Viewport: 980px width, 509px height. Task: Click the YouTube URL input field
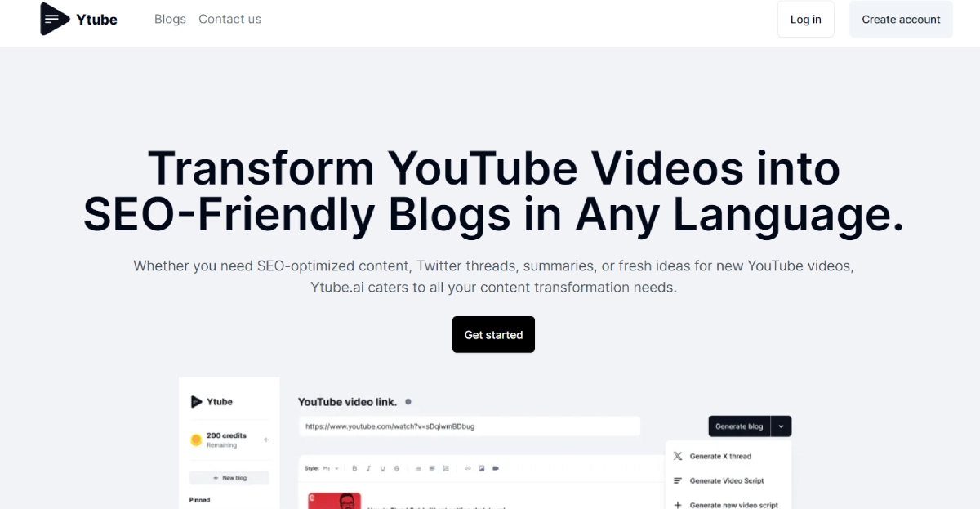point(470,426)
